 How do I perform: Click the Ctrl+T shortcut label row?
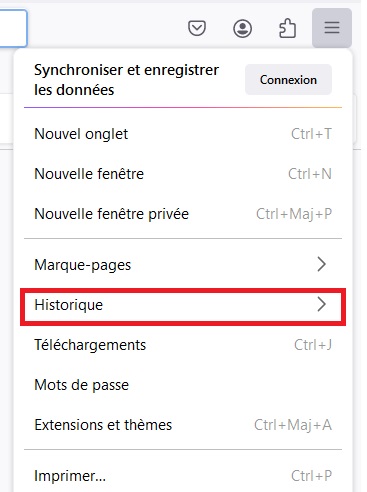pyautogui.click(x=311, y=134)
